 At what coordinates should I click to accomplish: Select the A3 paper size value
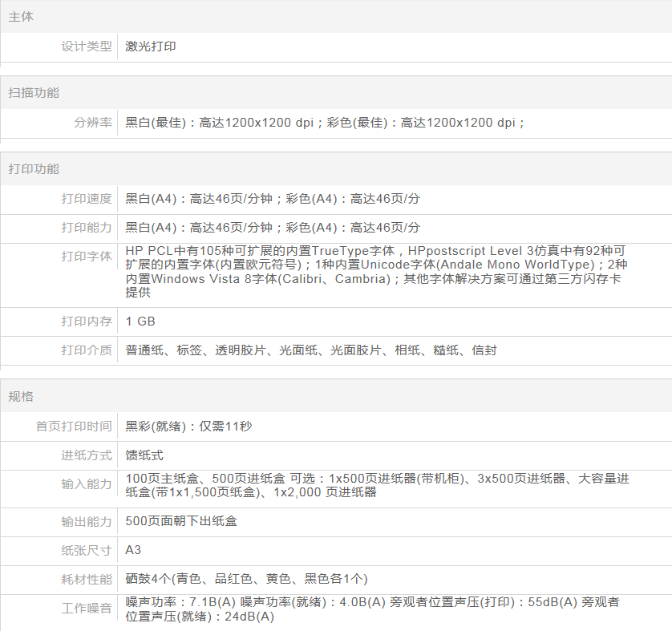(x=133, y=550)
